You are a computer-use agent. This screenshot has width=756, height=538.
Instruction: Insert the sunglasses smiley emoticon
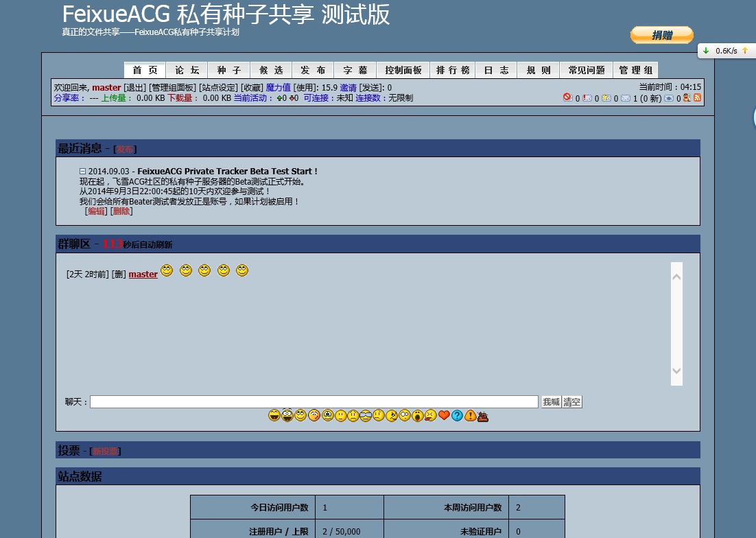point(366,416)
